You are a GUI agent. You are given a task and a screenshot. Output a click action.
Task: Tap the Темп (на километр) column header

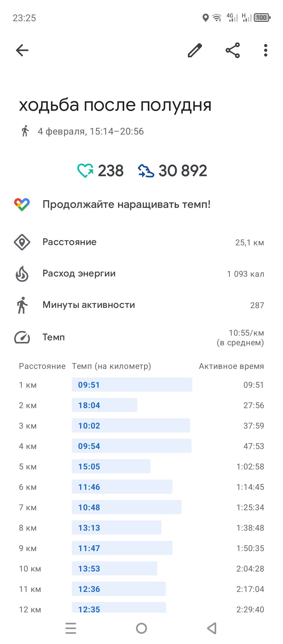111,366
